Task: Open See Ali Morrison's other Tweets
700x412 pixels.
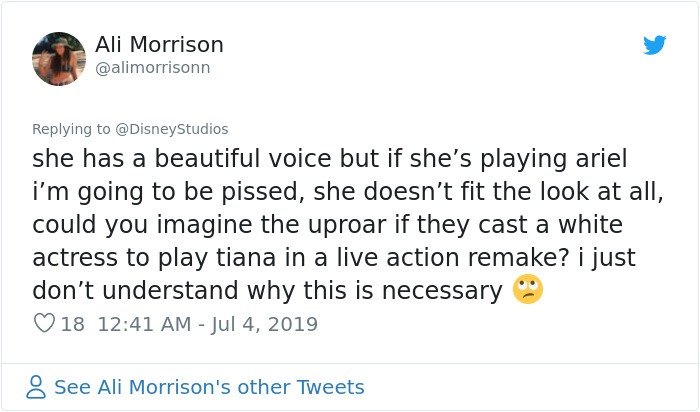Action: tap(209, 387)
